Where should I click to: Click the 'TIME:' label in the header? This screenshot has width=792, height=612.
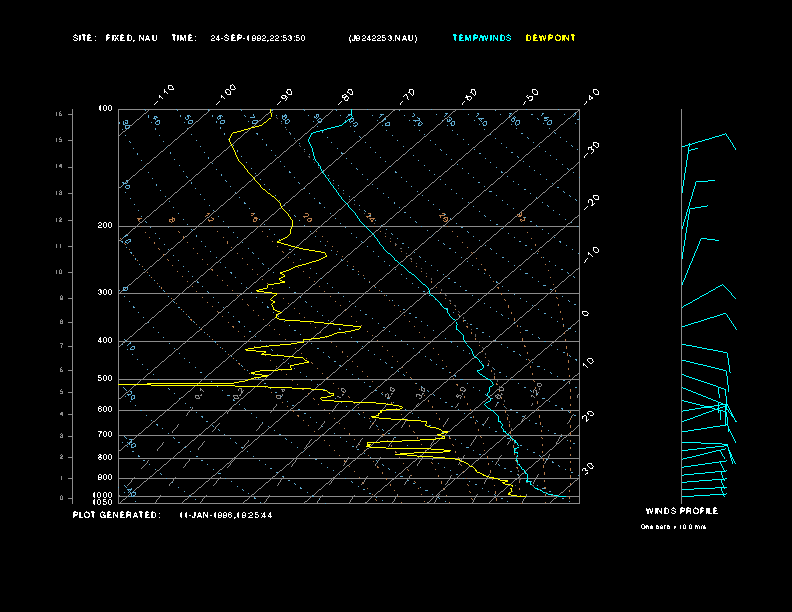[184, 38]
